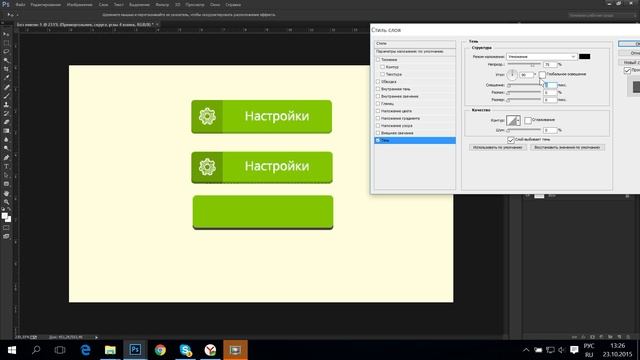Enable the Внутренняя тень checkbox
The height and width of the screenshot is (360, 640).
tap(378, 89)
